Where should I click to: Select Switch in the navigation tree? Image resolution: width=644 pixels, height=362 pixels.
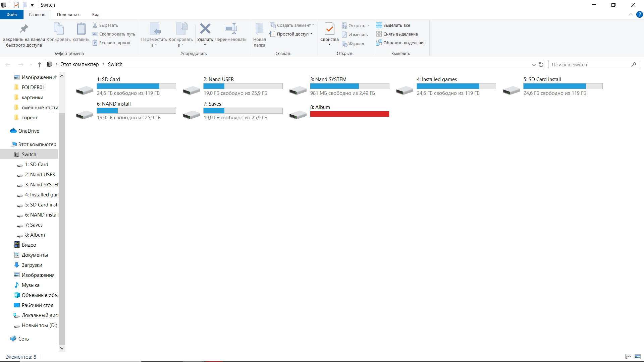(x=29, y=154)
